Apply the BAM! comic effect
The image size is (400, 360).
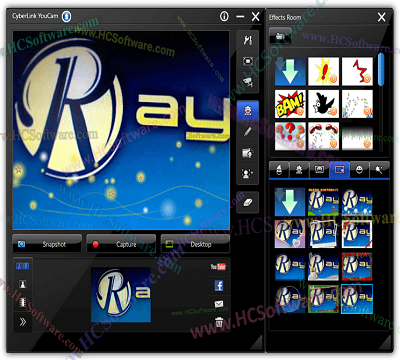point(290,104)
